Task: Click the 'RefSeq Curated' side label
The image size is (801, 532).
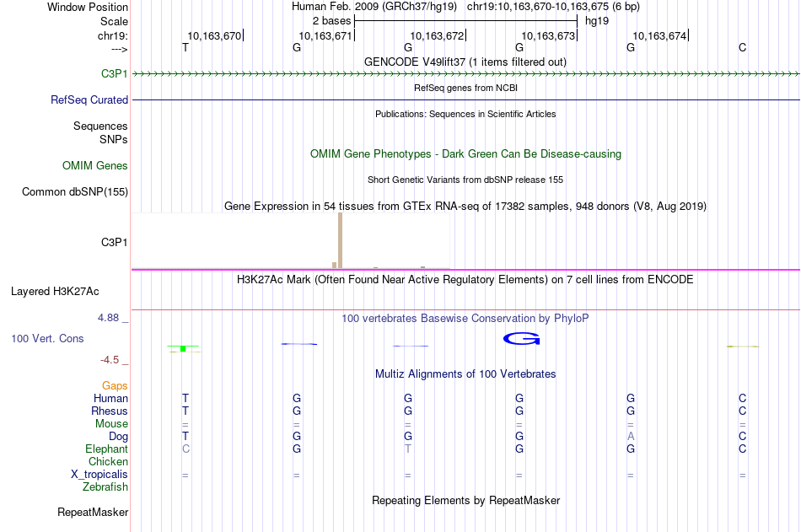Action: click(x=89, y=99)
